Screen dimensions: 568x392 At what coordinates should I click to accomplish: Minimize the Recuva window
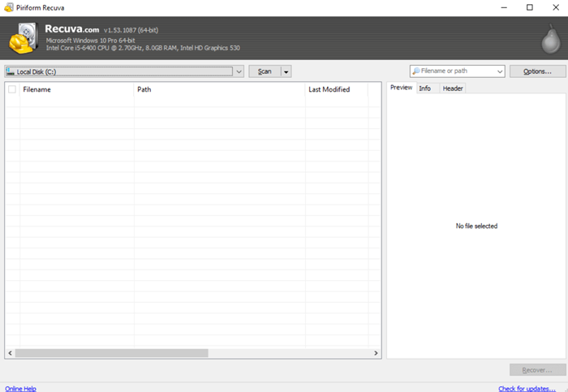pos(504,7)
